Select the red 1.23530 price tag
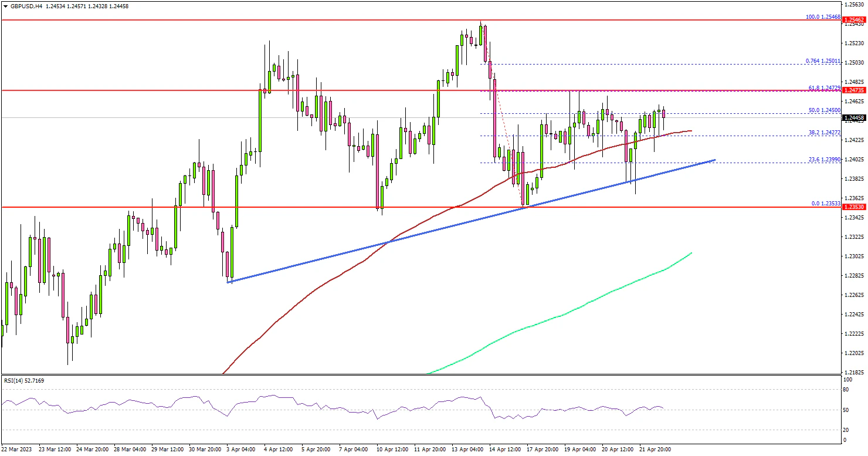Viewport: 868px width, 456px height. [853, 207]
